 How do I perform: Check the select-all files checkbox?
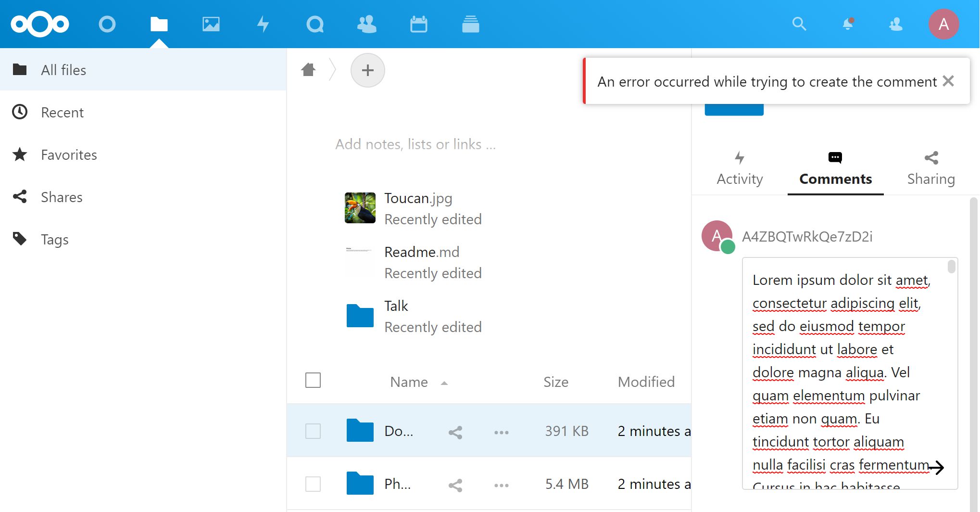pos(313,380)
